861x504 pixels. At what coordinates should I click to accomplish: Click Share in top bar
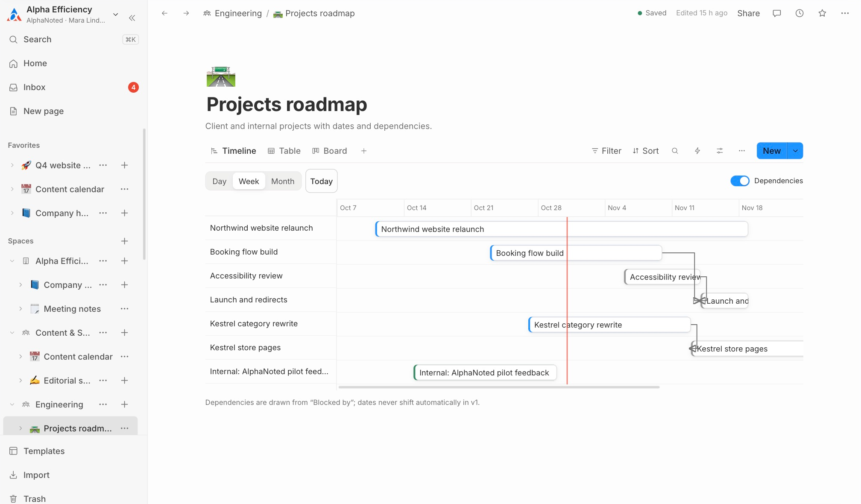pyautogui.click(x=748, y=13)
